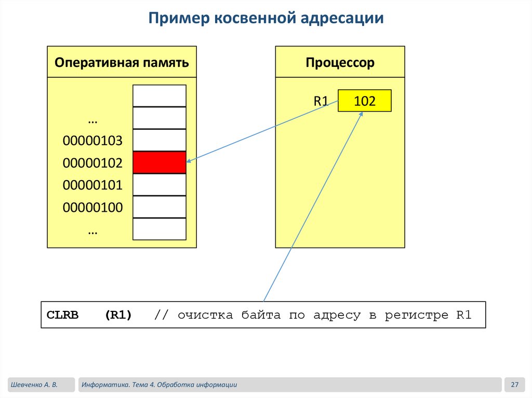The height and width of the screenshot is (398, 532).
Task: Click the slide number 27
Action: [x=515, y=385]
